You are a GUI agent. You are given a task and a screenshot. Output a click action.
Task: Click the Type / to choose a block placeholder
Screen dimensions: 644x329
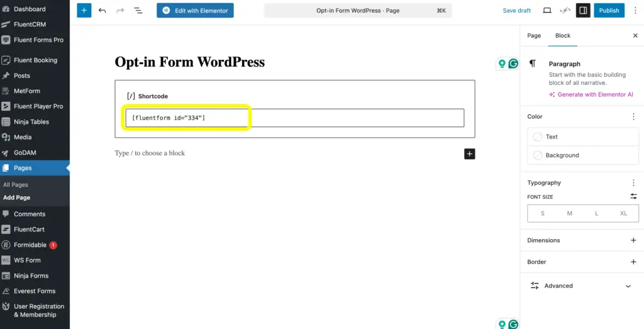150,153
